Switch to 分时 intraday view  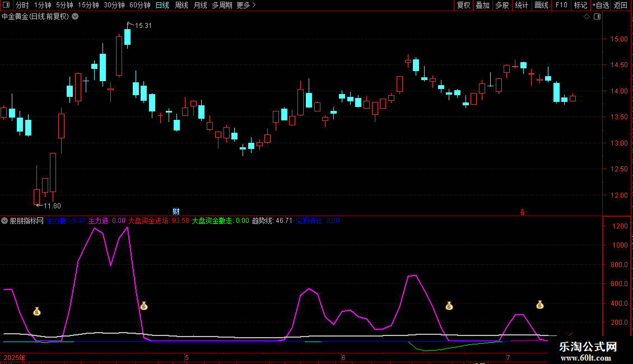coord(22,5)
